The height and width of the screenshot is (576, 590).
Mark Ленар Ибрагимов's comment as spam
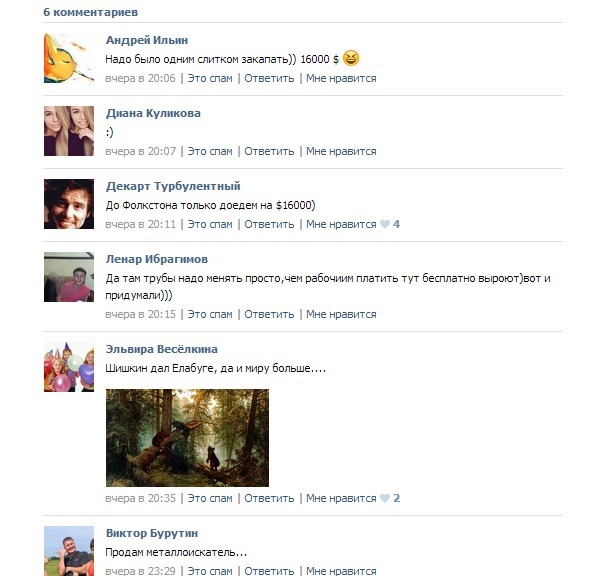210,314
